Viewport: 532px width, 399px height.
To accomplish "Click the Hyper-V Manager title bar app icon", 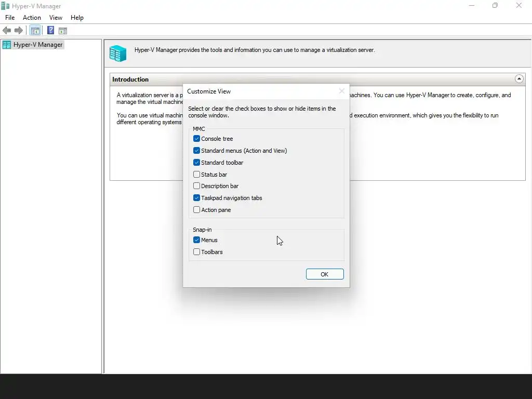I will (x=5, y=6).
